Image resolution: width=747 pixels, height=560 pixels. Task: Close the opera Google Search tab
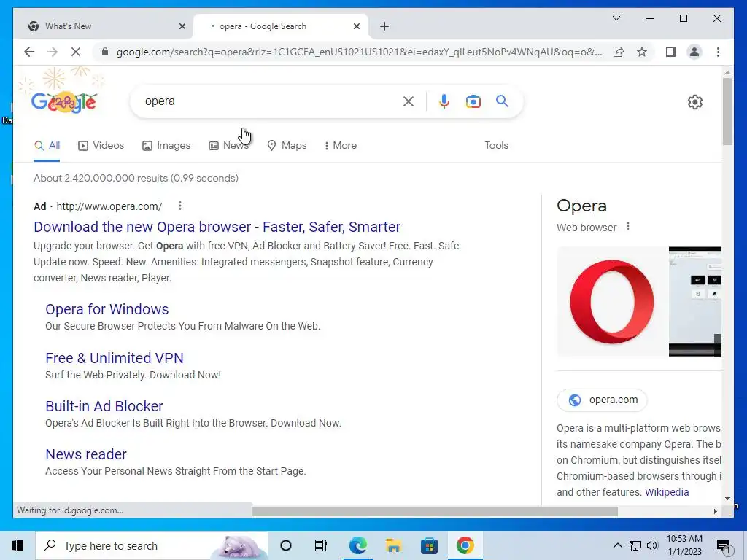click(x=356, y=26)
